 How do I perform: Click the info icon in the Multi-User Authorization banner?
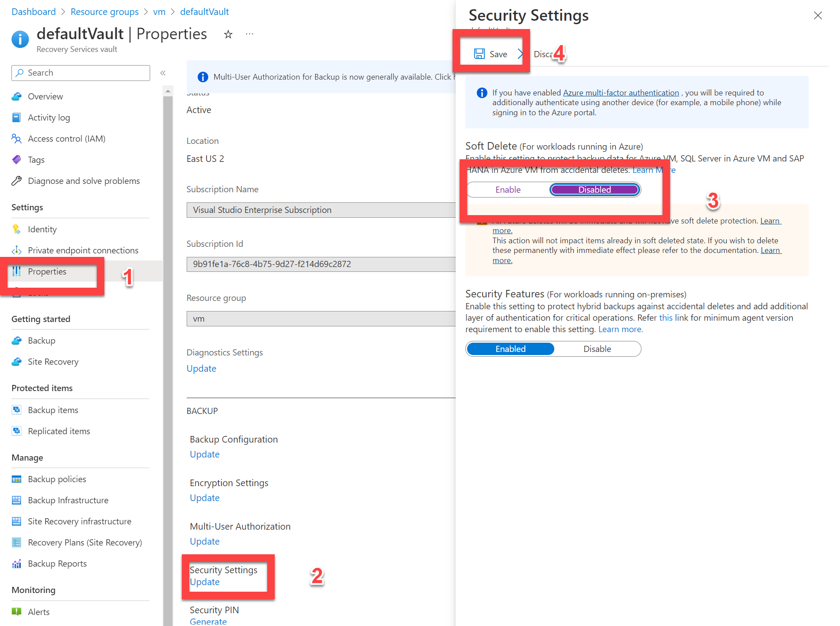click(x=203, y=77)
